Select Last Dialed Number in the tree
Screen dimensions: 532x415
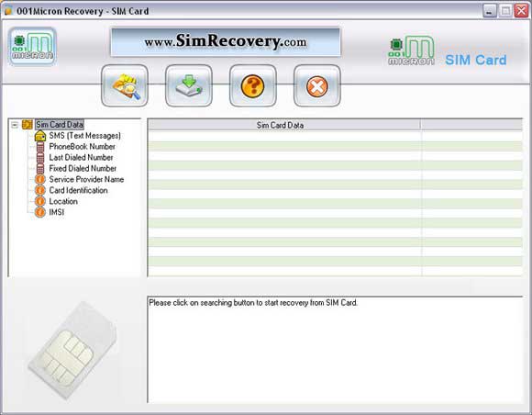coord(81,157)
